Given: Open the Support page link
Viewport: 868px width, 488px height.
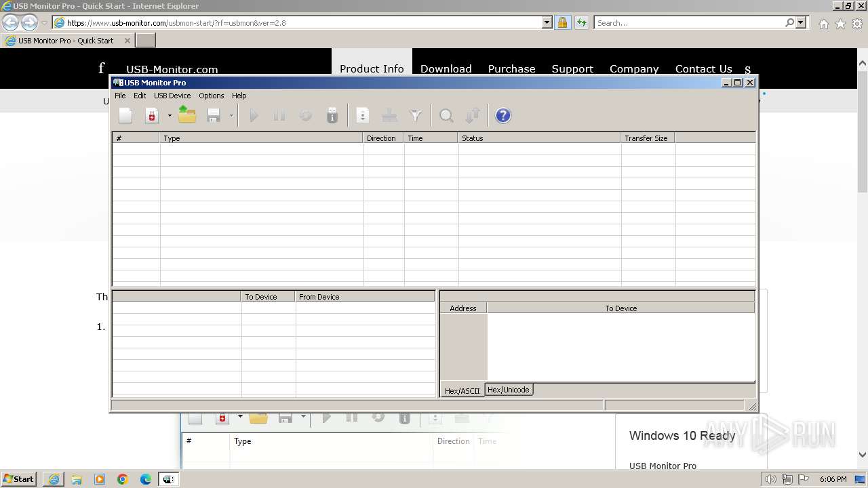Looking at the screenshot, I should [572, 68].
